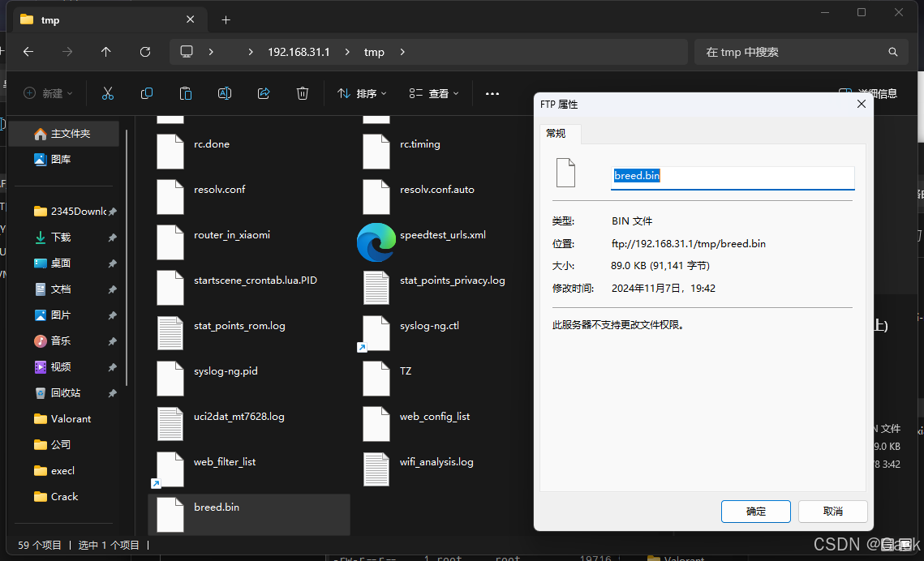The image size is (924, 561).
Task: Select the rc.done file icon
Action: pos(170,152)
